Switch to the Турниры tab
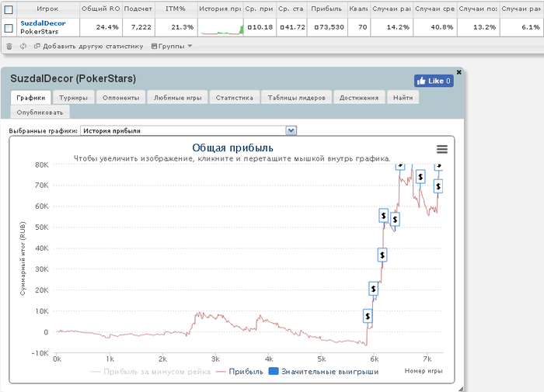Viewport: 544px width, 392px height. (73, 98)
